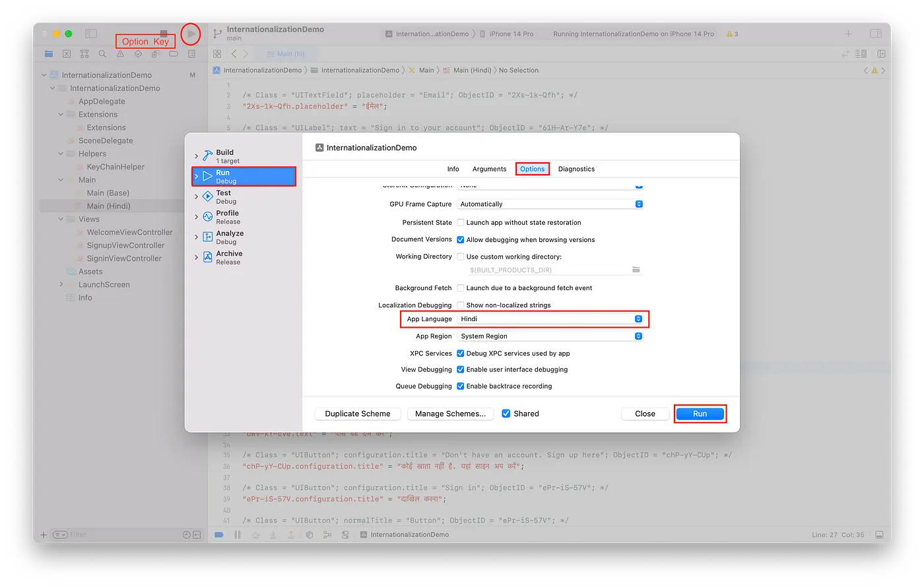Expand the Archive action disclosure arrow
Image resolution: width=924 pixels, height=587 pixels.
pos(196,257)
